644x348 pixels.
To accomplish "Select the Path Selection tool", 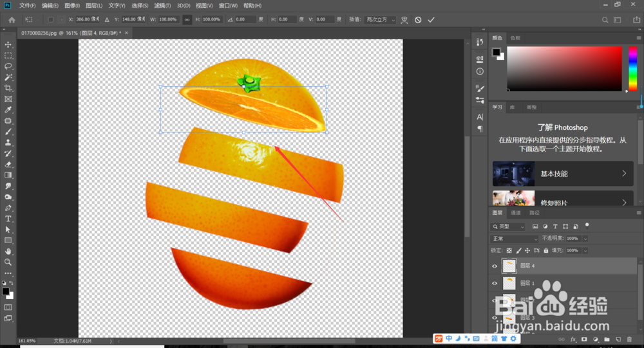I will point(8,230).
